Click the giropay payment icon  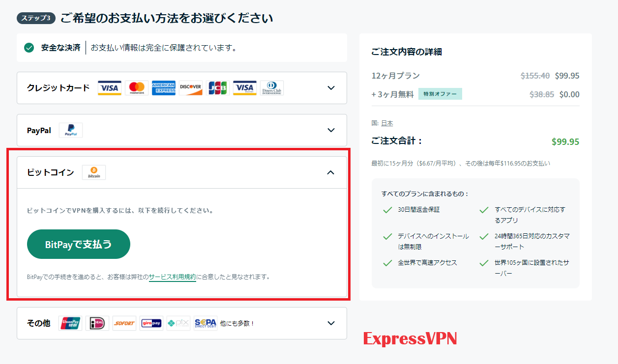(x=151, y=323)
